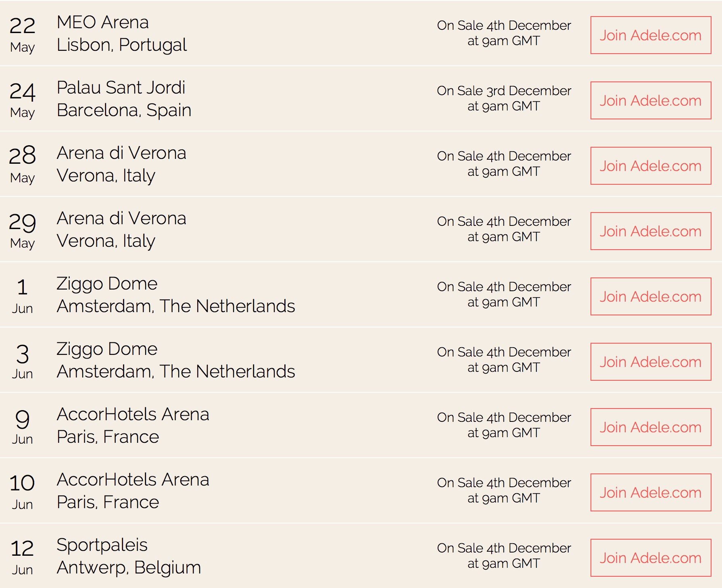722x588 pixels.
Task: Click the On Sale 3rd December text
Action: (x=504, y=91)
